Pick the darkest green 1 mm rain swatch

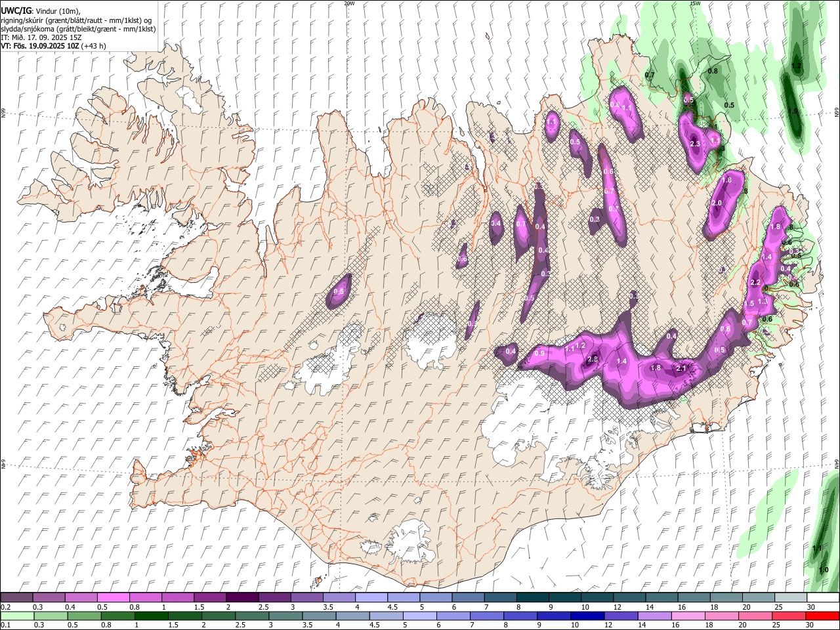(151, 616)
